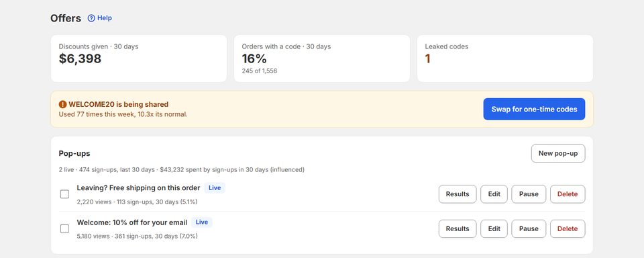The image size is (644, 258).
Task: Delete the Welcome 10% off pop-up
Action: [568, 229]
